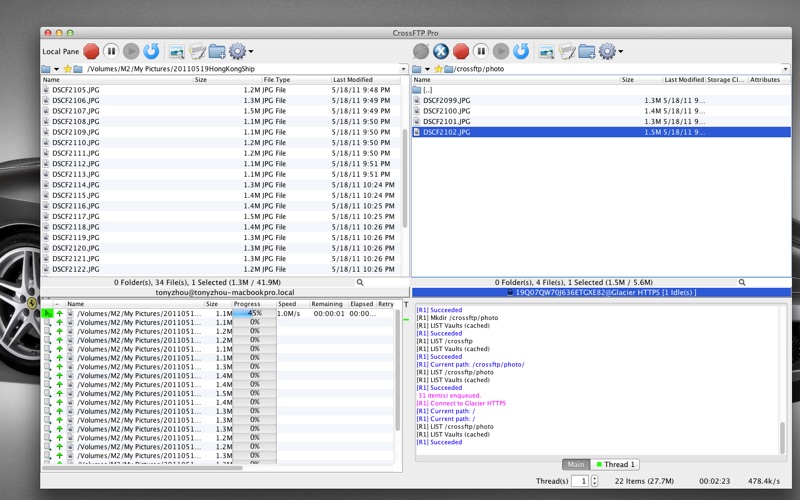Image resolution: width=800 pixels, height=500 pixels.
Task: Open the [..] parent folder in remote pane
Action: [428, 90]
